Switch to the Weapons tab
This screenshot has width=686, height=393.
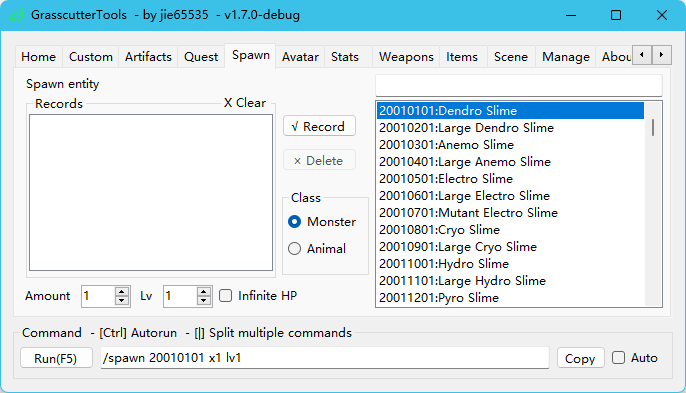(x=406, y=57)
